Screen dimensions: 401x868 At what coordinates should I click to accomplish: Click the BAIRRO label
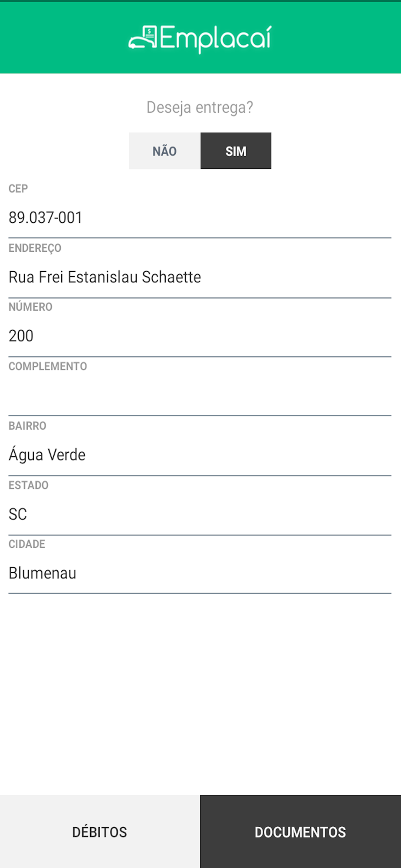[27, 426]
